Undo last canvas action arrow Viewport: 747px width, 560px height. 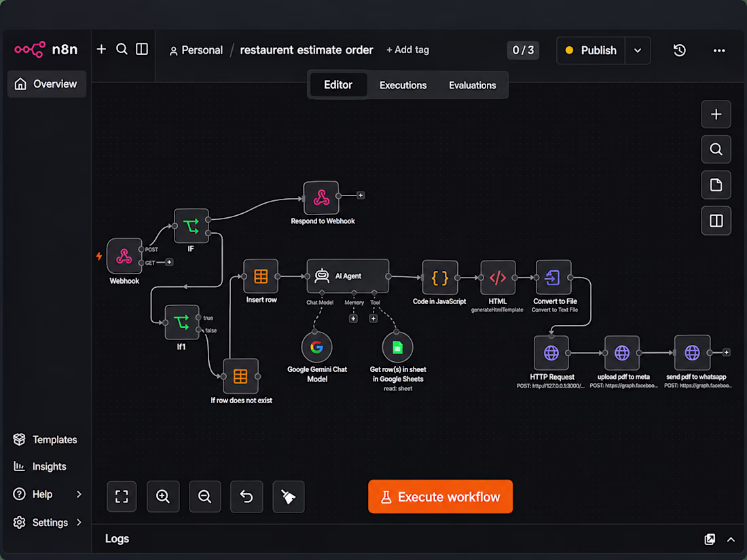click(247, 497)
